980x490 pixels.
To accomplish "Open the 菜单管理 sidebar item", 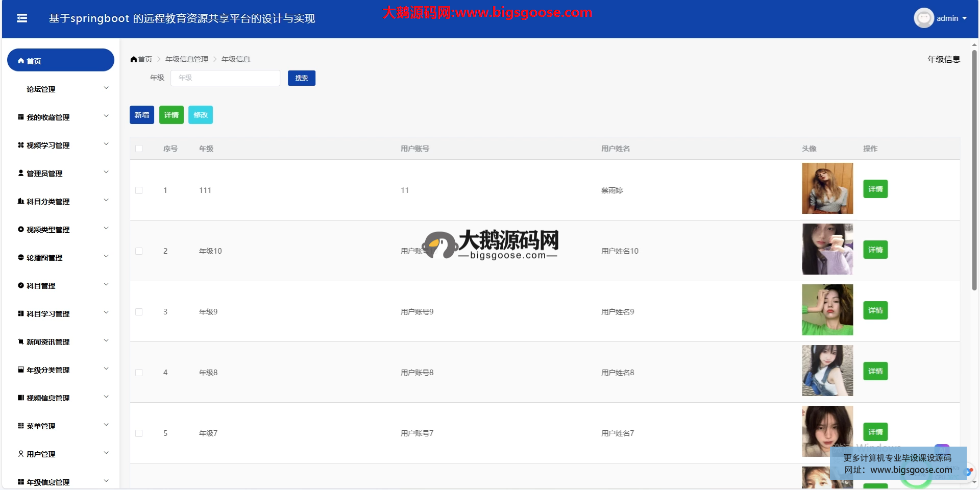I will click(41, 426).
